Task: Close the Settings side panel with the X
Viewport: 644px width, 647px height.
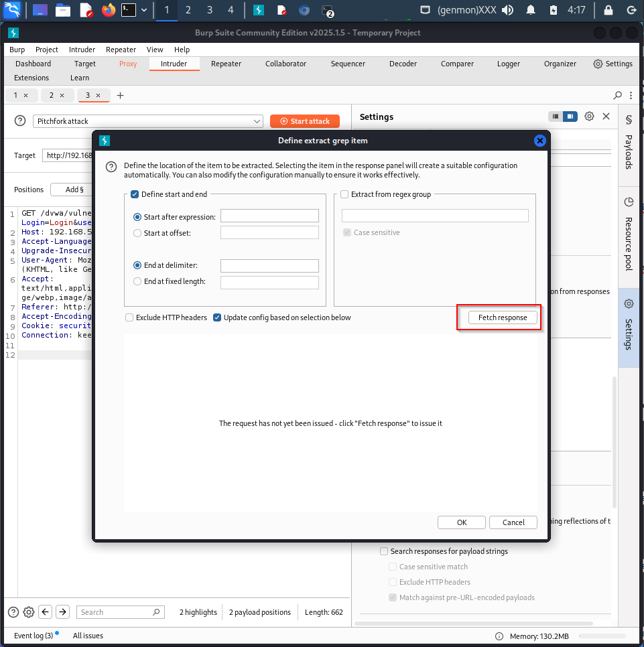Action: [606, 117]
